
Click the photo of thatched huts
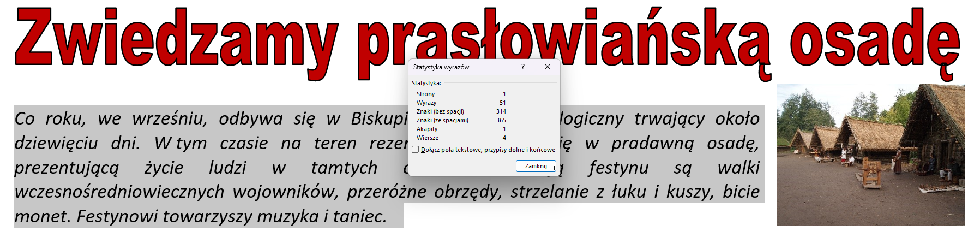pos(870,155)
